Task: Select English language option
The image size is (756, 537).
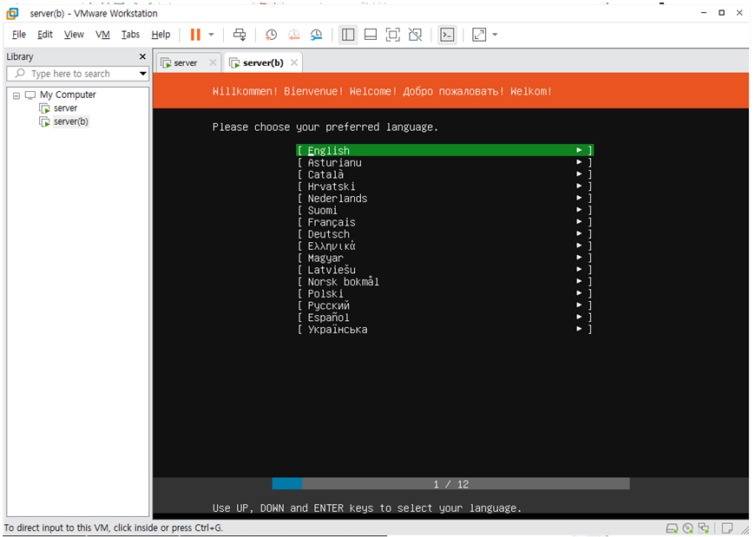Action: pos(444,150)
